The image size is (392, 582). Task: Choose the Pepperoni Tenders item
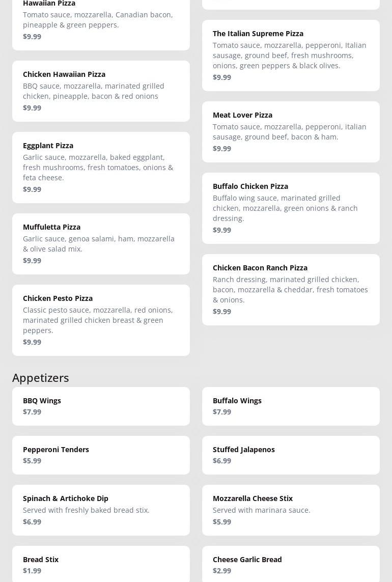[x=101, y=455]
